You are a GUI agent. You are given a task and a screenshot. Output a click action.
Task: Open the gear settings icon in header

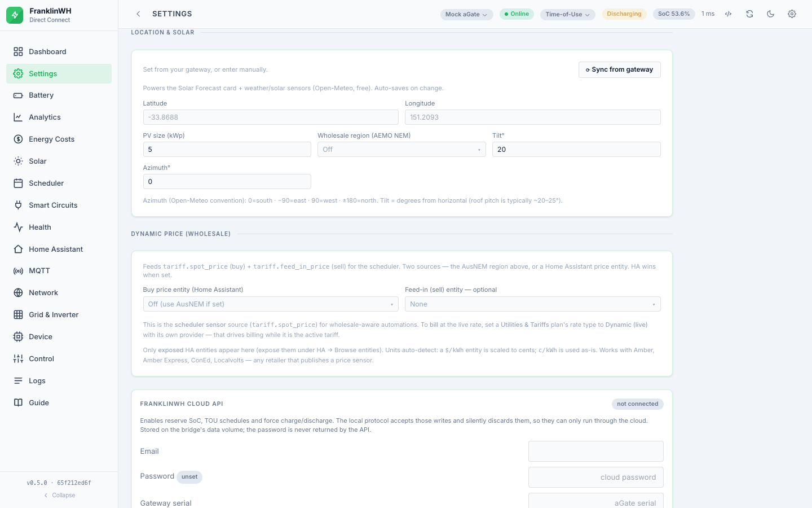click(792, 14)
